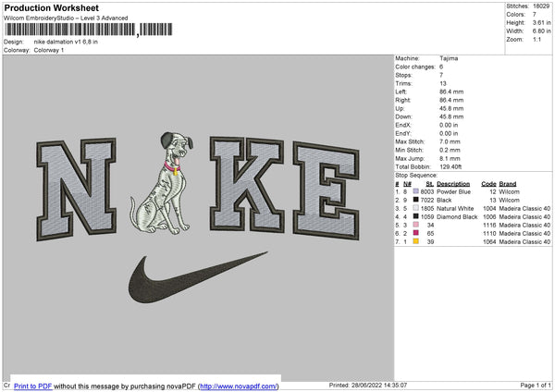This screenshot has height=392, width=555.
Task: Click the Color changes value 6
Action: click(x=441, y=67)
